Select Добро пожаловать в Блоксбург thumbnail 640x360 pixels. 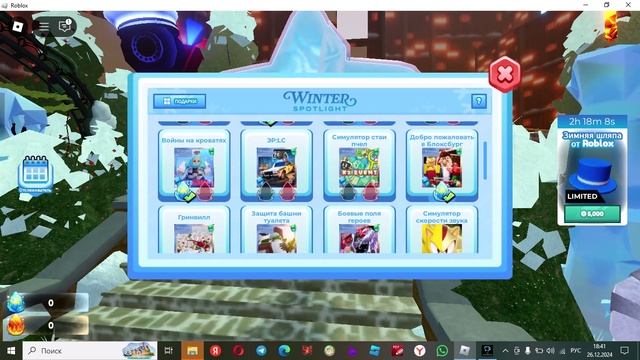click(x=442, y=167)
